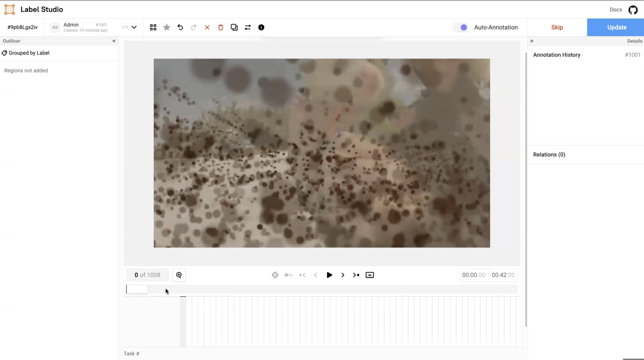
Task: Show the info circle icon panel
Action: pos(261,27)
